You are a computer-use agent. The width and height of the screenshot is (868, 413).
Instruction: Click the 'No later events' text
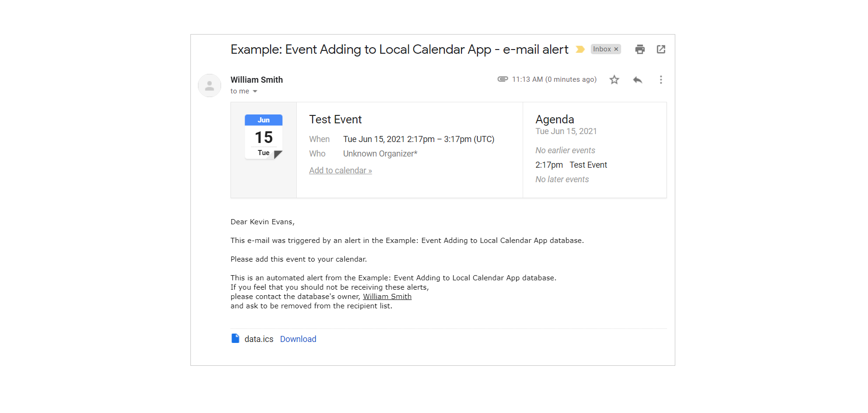562,179
